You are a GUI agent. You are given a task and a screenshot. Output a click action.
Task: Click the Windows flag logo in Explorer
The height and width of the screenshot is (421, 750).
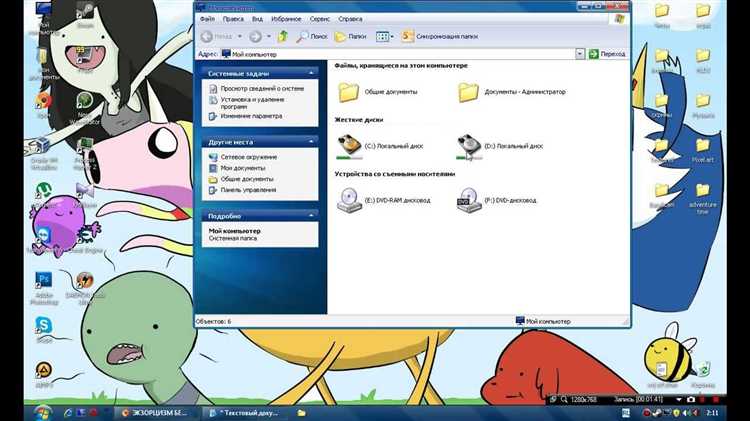(619, 19)
